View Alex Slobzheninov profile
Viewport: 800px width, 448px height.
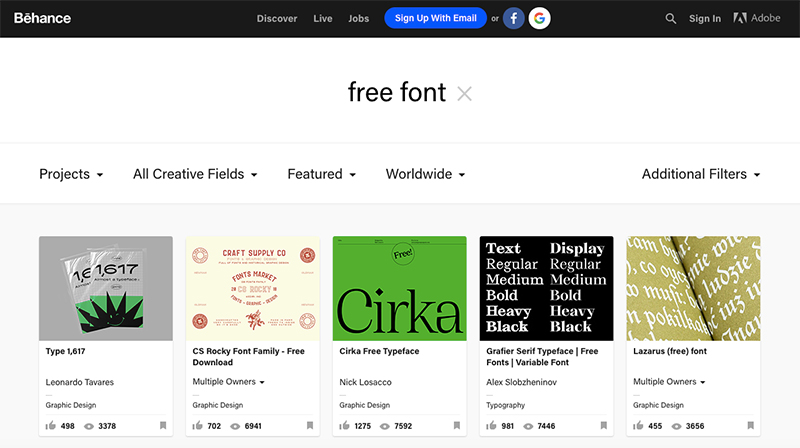point(521,382)
